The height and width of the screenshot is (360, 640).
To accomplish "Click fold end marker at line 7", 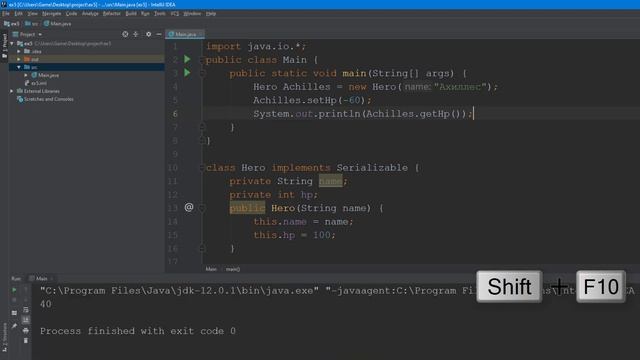I will pyautogui.click(x=202, y=127).
